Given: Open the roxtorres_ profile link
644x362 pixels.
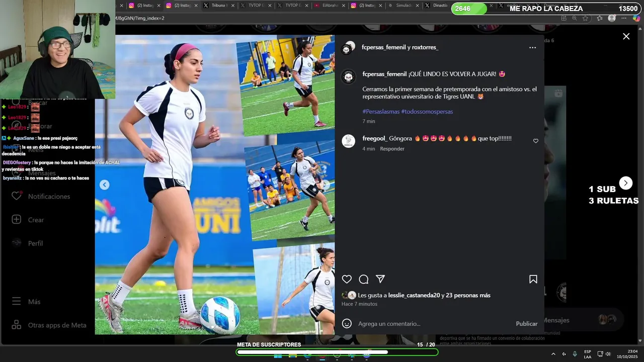Looking at the screenshot, I should tap(425, 47).
